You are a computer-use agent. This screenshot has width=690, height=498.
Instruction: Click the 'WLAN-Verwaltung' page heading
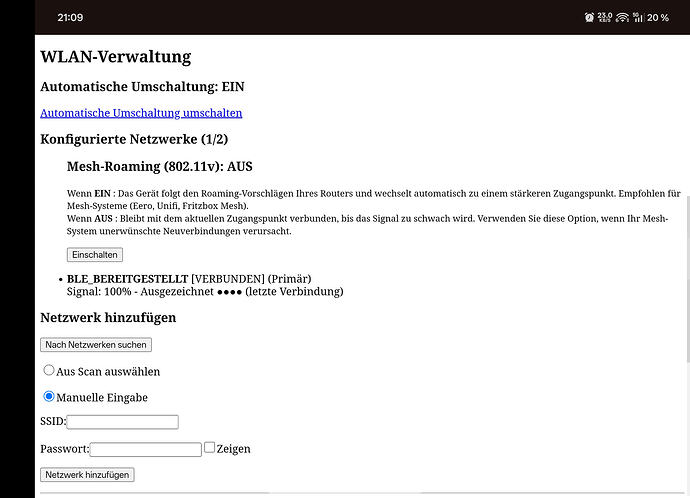[x=115, y=57]
